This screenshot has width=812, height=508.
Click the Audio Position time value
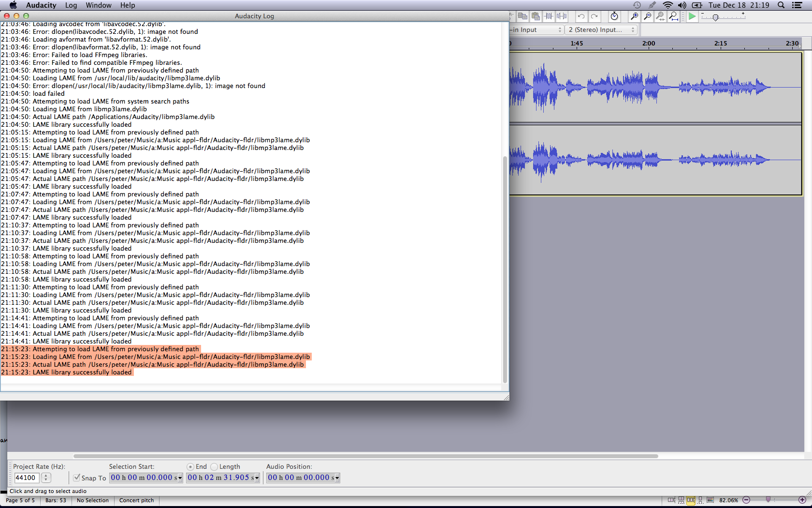click(301, 478)
